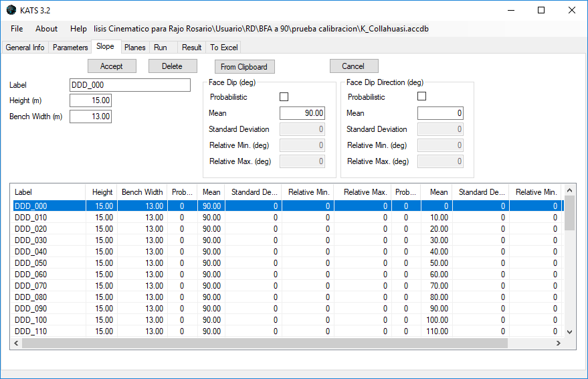Click Face Dip Relative Min. field

pos(302,145)
